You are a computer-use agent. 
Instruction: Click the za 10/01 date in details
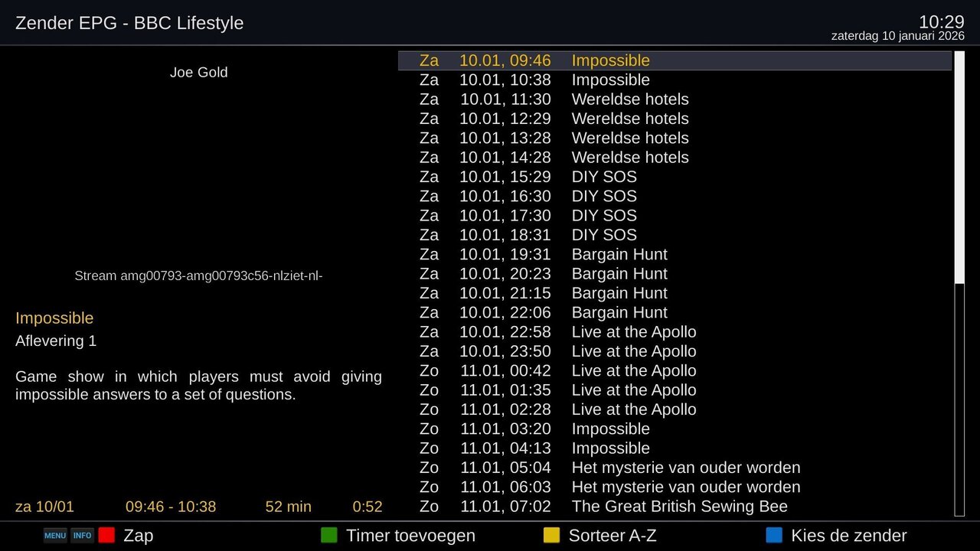click(45, 507)
